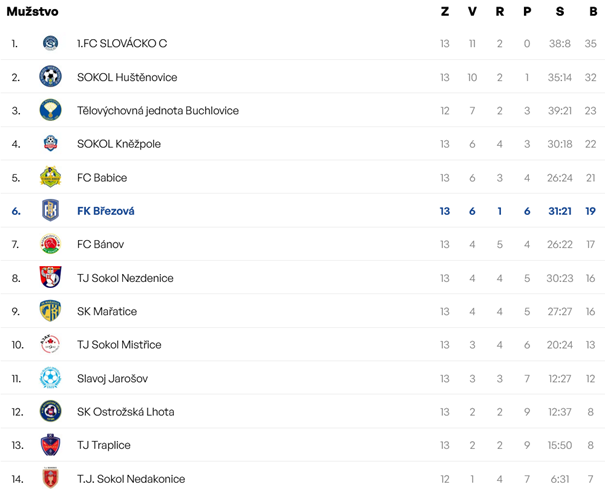Viewport: 605px width, 493px height.
Task: Click the SOKOL Kněžpole club badge
Action: (x=50, y=144)
